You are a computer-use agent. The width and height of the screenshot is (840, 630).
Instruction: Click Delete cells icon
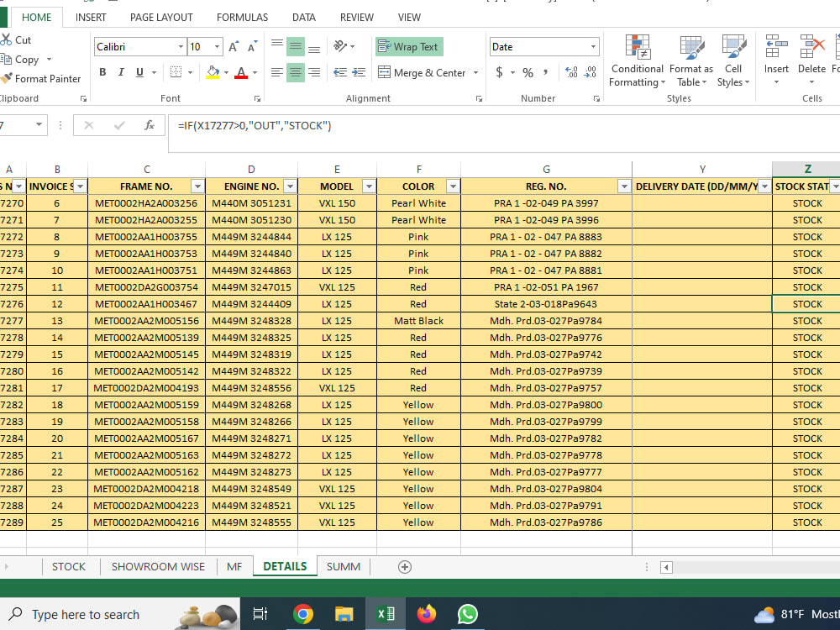(x=811, y=46)
